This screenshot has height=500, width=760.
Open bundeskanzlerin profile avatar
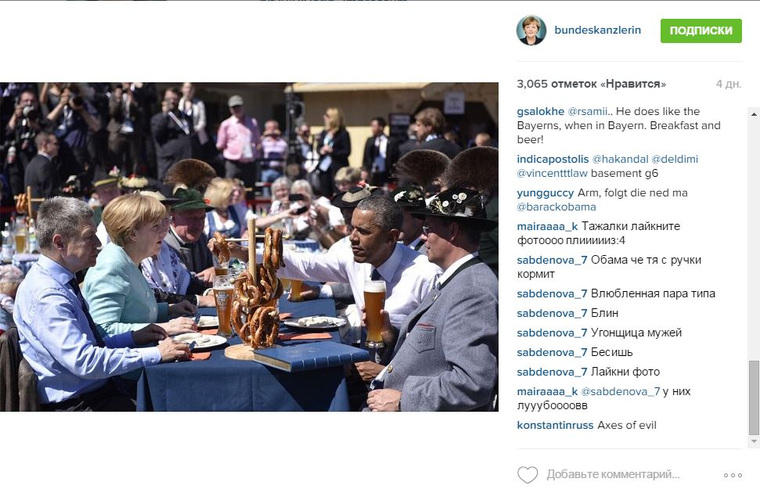click(531, 30)
